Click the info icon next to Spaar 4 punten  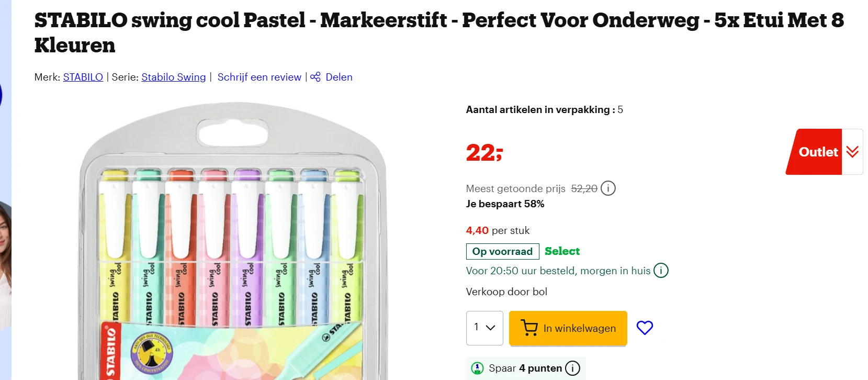pyautogui.click(x=573, y=368)
